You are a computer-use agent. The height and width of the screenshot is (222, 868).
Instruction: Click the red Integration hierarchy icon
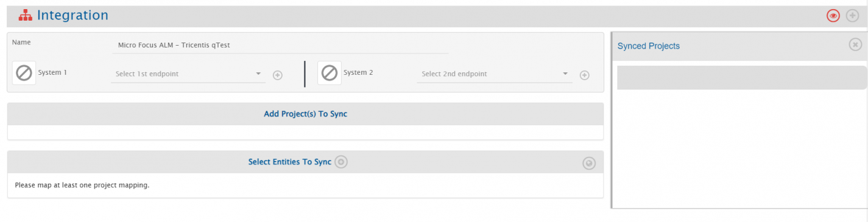point(25,16)
